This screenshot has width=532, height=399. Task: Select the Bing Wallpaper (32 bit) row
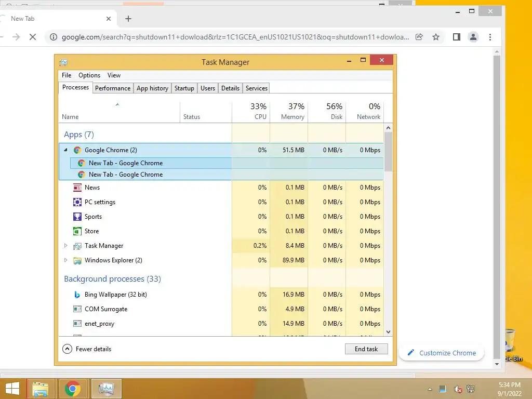tap(221, 295)
